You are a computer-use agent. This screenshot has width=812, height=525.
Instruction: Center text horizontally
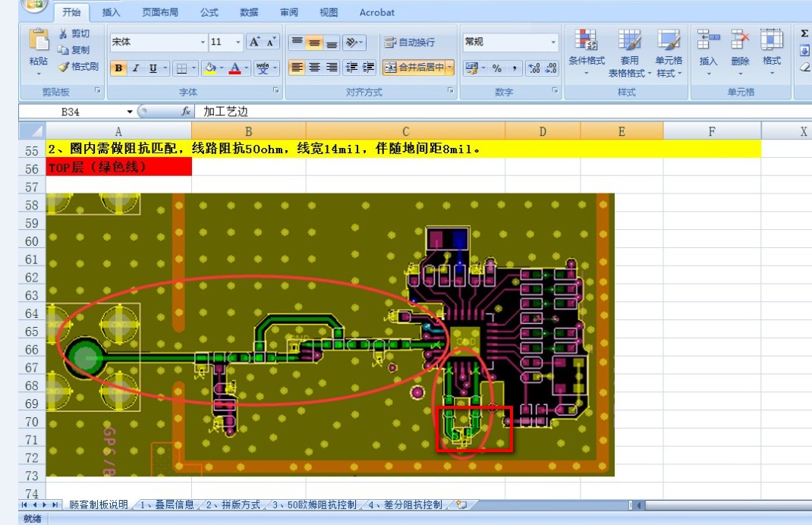click(x=314, y=68)
